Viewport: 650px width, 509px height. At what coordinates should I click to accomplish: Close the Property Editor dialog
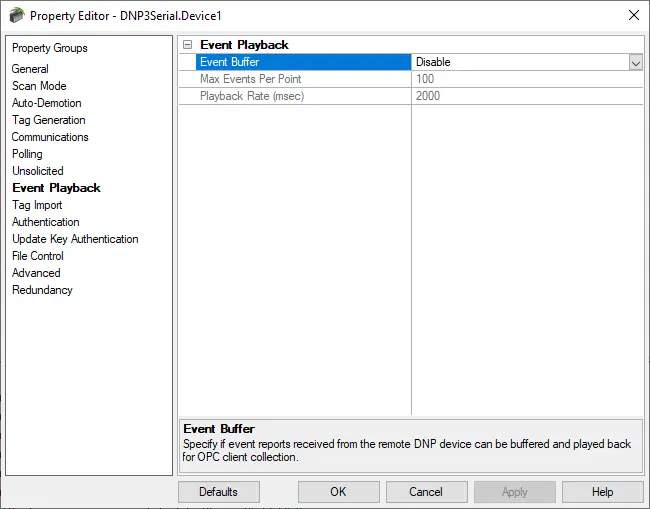coord(633,15)
